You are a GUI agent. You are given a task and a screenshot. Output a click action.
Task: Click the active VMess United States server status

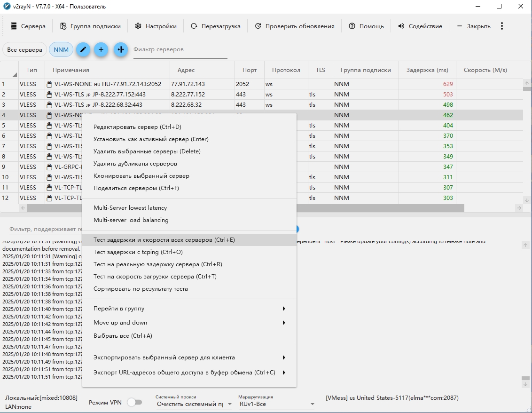[392, 398]
